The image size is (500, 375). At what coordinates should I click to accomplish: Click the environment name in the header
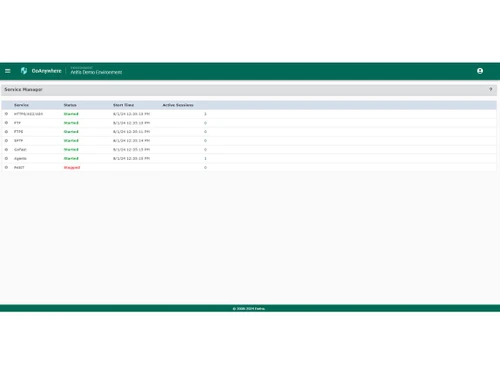pyautogui.click(x=96, y=72)
